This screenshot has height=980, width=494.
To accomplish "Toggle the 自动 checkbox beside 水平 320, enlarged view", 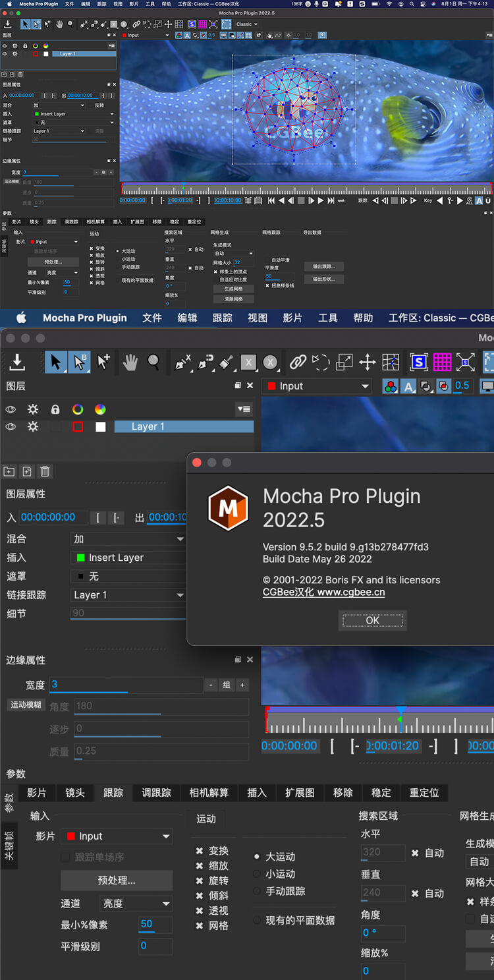I will pos(415,853).
